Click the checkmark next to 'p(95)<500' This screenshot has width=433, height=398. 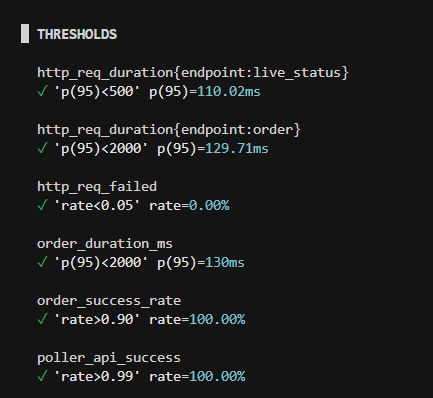point(42,91)
